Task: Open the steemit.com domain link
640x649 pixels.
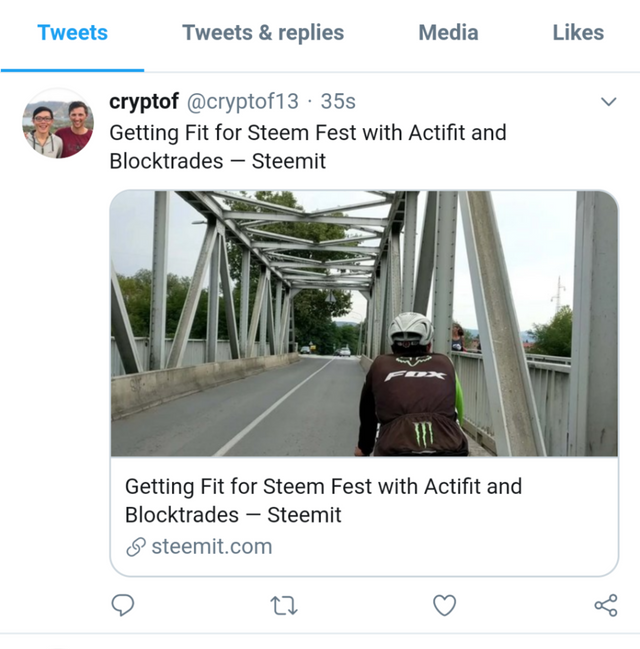Action: click(x=212, y=547)
